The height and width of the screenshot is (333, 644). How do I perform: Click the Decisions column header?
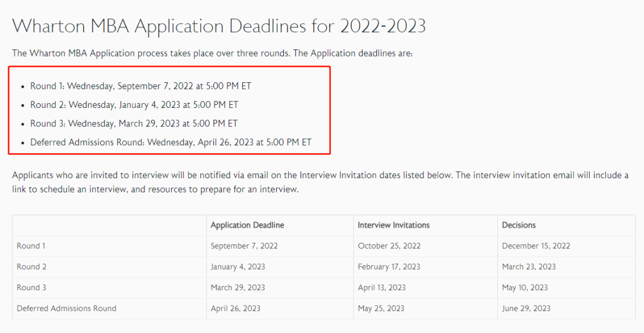pos(519,225)
